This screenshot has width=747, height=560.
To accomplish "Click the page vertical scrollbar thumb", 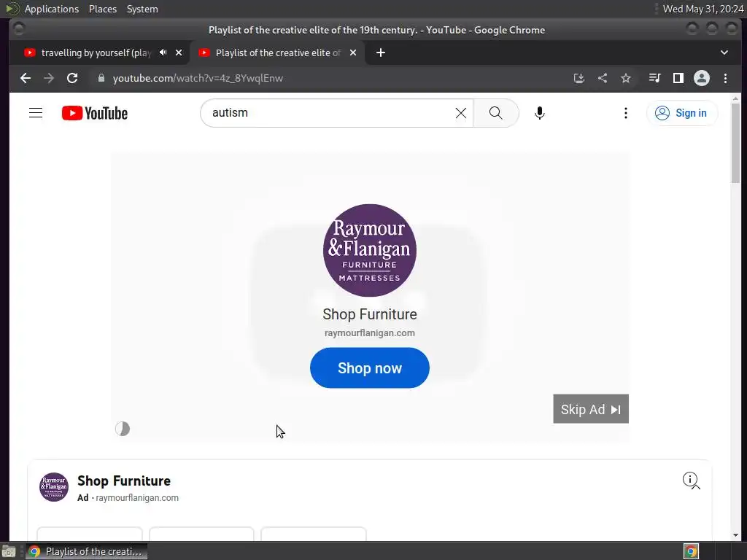I will pyautogui.click(x=735, y=143).
